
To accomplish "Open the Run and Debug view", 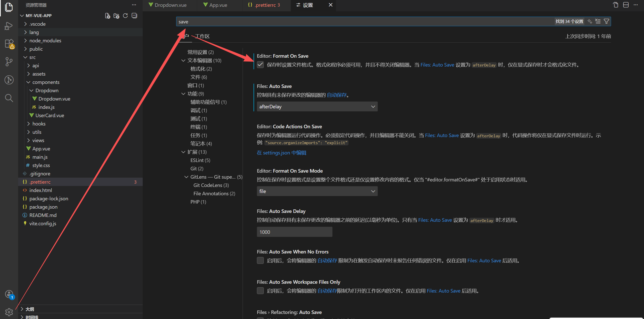I will tap(9, 26).
